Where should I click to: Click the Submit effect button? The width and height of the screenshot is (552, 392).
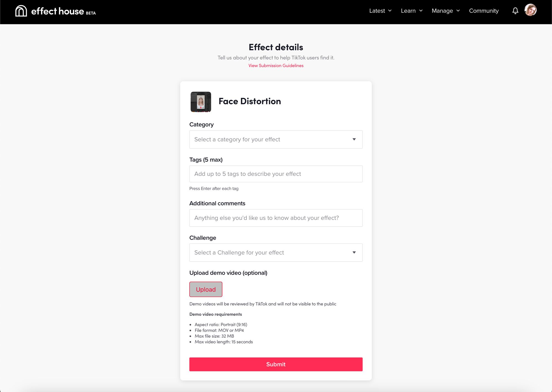coord(276,364)
